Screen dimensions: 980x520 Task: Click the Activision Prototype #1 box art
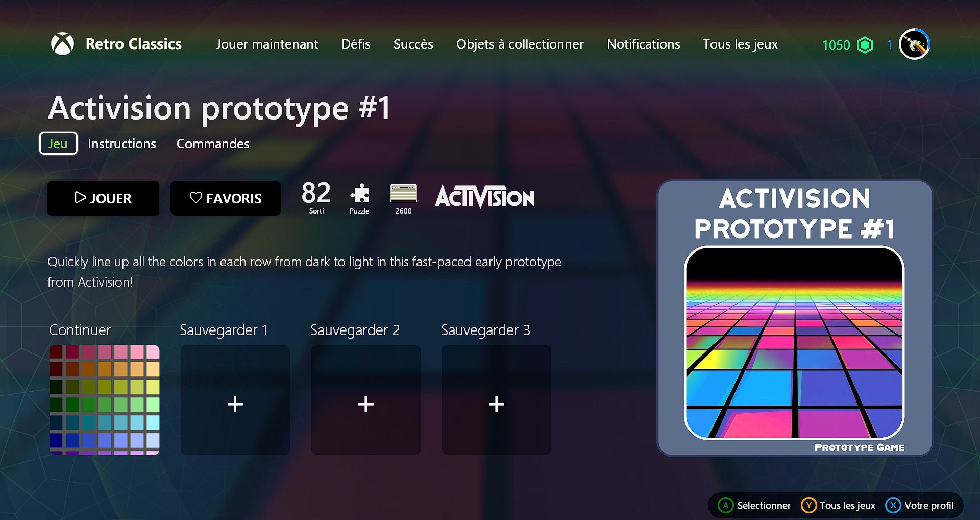pos(794,318)
